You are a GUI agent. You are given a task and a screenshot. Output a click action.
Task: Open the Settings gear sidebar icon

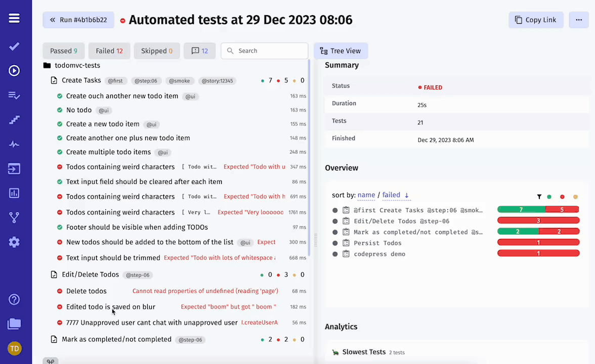point(14,242)
